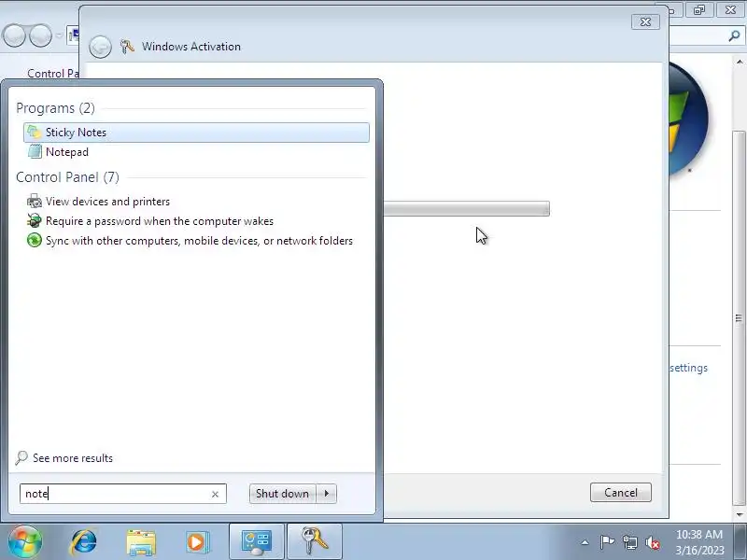Launch Windows Media Player from taskbar

coord(197,542)
